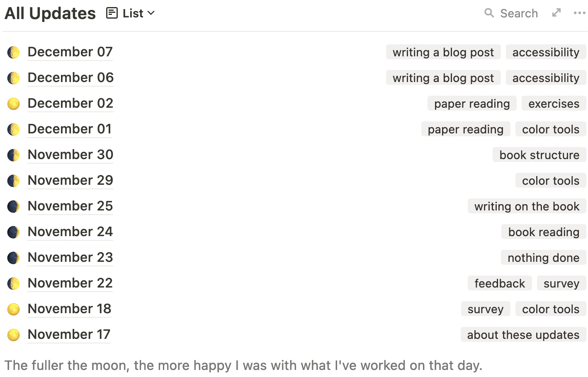Click the dark moon icon beside November 23

pos(14,258)
